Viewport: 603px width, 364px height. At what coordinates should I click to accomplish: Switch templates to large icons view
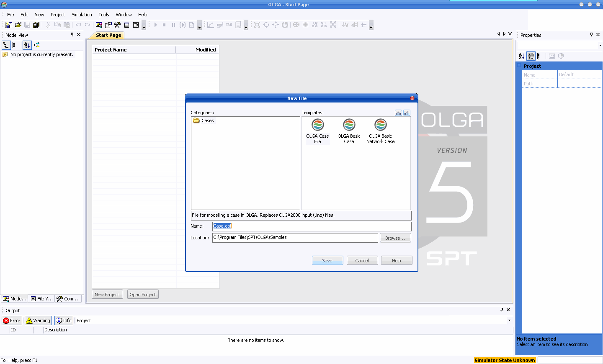pos(398,113)
